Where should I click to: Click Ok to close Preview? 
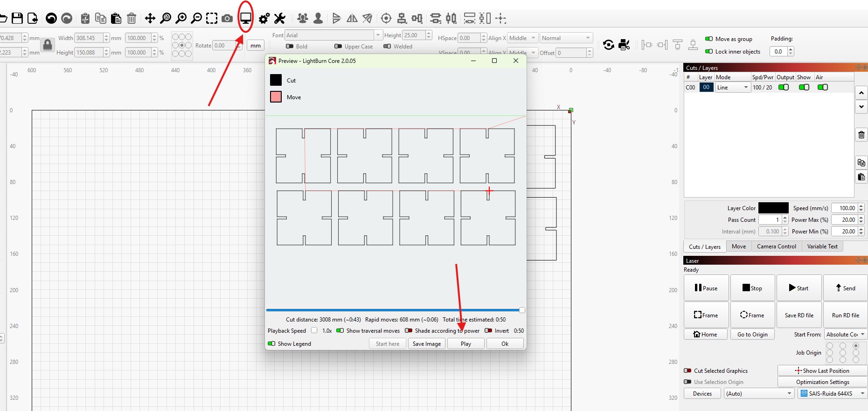pyautogui.click(x=505, y=343)
